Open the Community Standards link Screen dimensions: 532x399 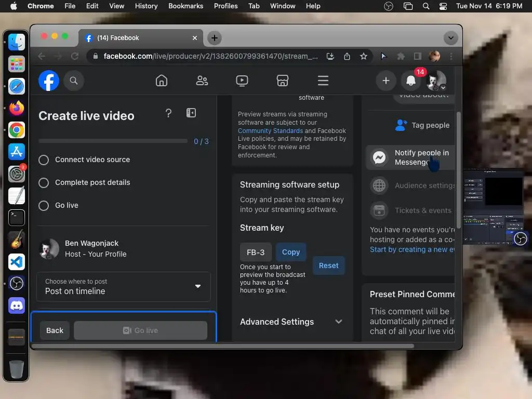point(270,130)
